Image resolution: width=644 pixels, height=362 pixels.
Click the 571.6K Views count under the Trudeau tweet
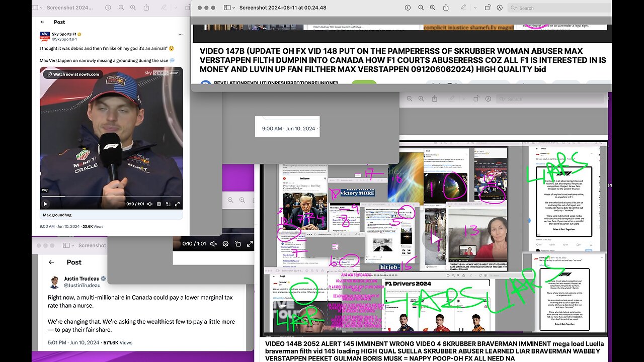(x=118, y=343)
